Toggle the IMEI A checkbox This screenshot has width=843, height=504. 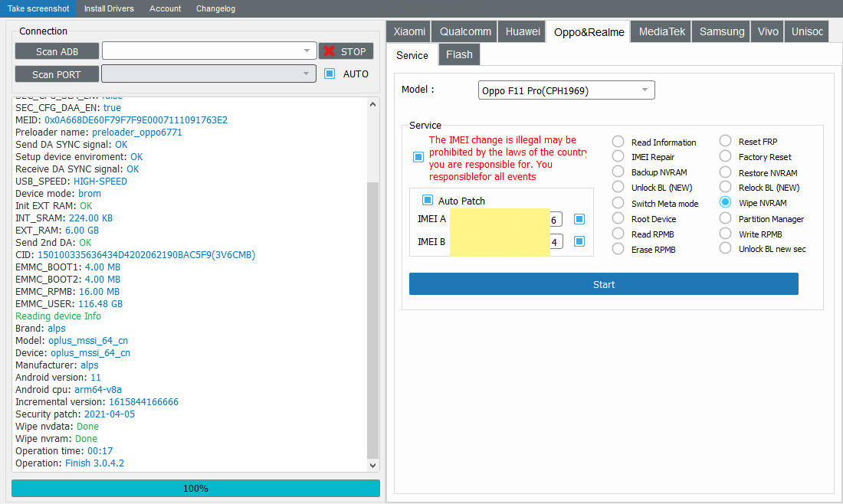(579, 219)
